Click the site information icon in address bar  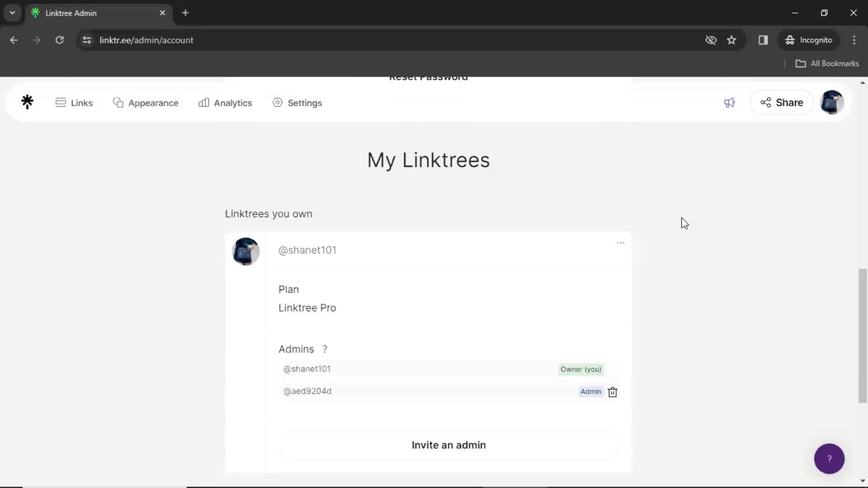87,40
